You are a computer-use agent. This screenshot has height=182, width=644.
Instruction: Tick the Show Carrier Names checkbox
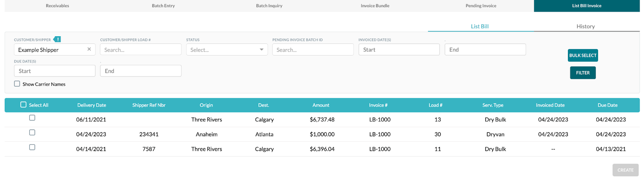tap(17, 84)
